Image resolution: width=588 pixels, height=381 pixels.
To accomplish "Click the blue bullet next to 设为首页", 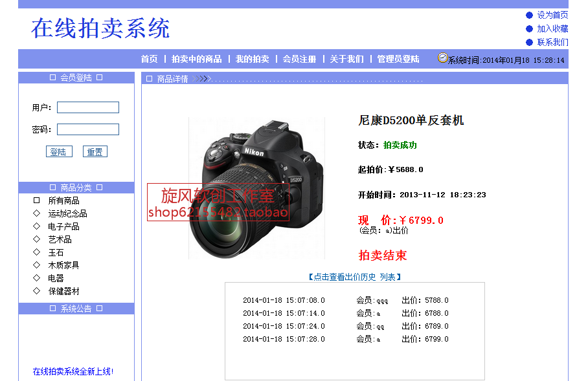I will click(x=529, y=15).
